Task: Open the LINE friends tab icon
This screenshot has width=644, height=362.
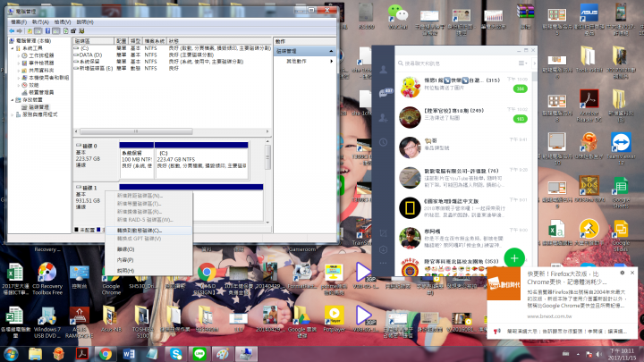Action: [x=383, y=70]
